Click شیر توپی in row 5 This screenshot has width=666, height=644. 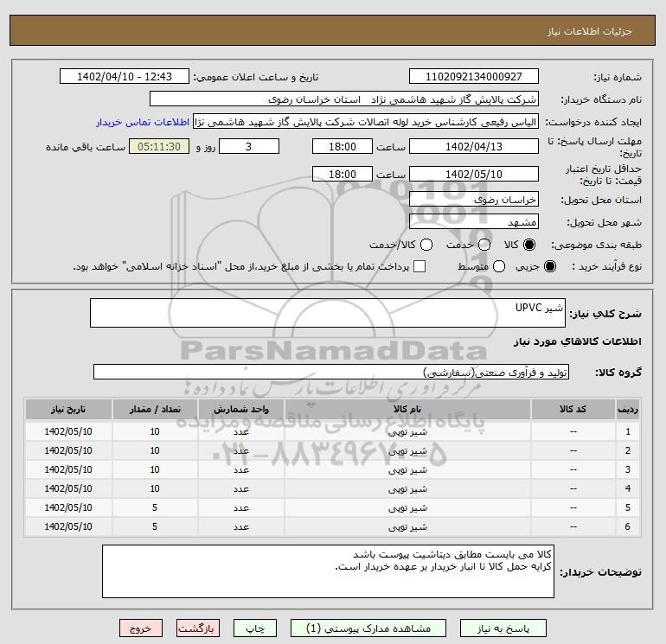tap(407, 508)
